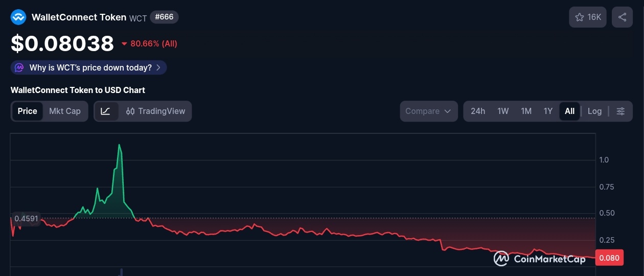Switch chart to Mkt Cap
644x276 pixels.
click(65, 111)
